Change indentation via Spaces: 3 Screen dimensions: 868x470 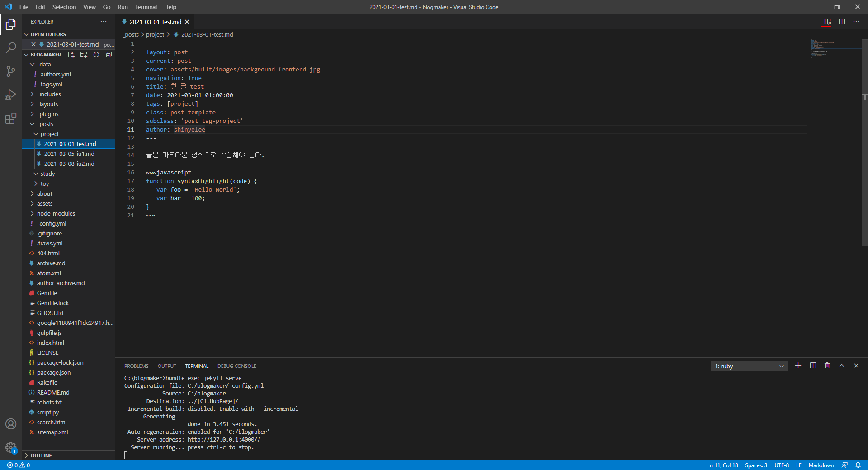click(x=756, y=465)
